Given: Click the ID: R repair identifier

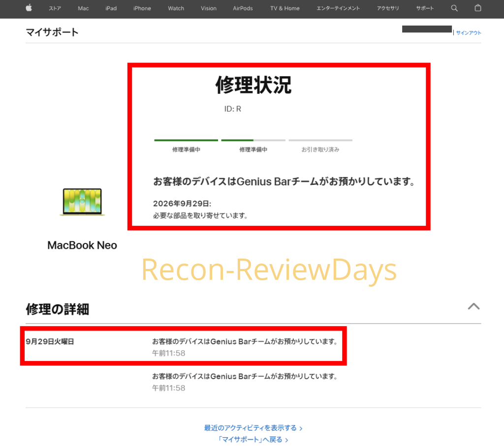Looking at the screenshot, I should [x=233, y=109].
